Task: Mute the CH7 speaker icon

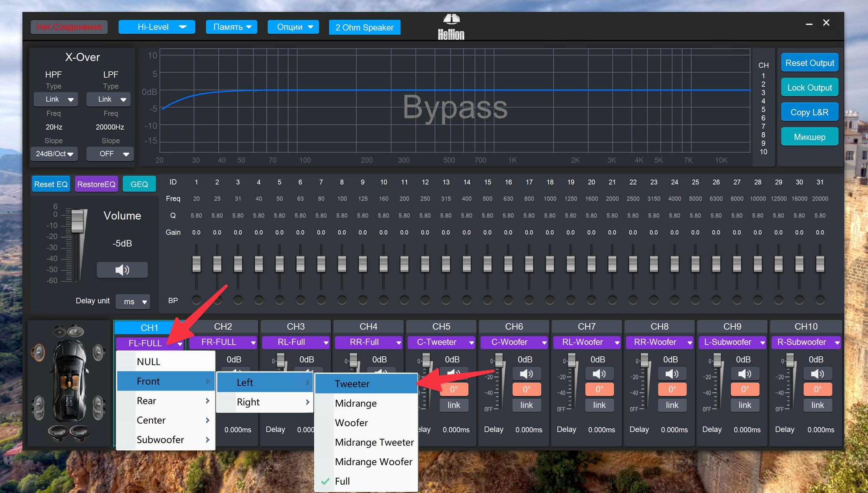Action: click(599, 374)
